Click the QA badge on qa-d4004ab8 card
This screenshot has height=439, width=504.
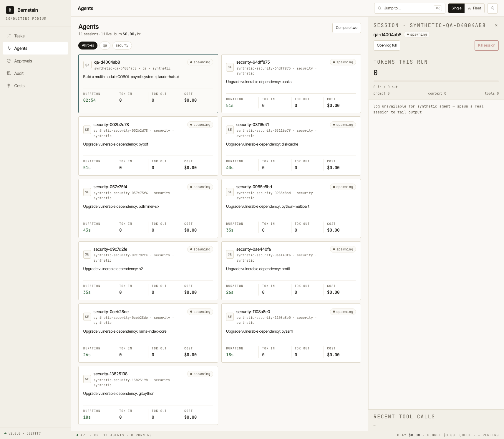(x=87, y=65)
